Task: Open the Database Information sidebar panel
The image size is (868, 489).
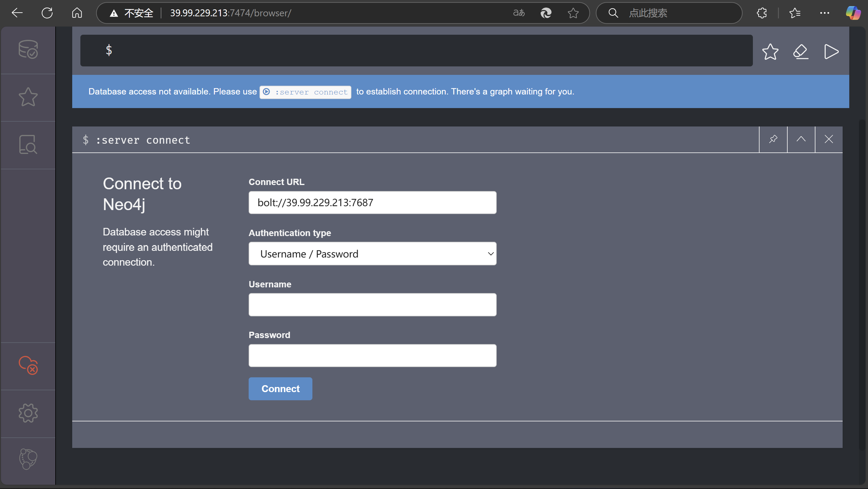Action: point(28,50)
